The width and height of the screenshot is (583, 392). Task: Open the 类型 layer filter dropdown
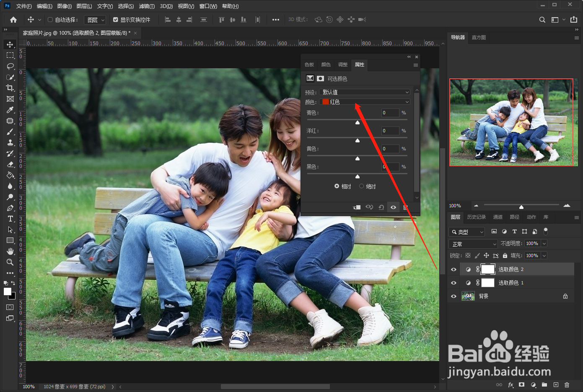[x=466, y=232]
